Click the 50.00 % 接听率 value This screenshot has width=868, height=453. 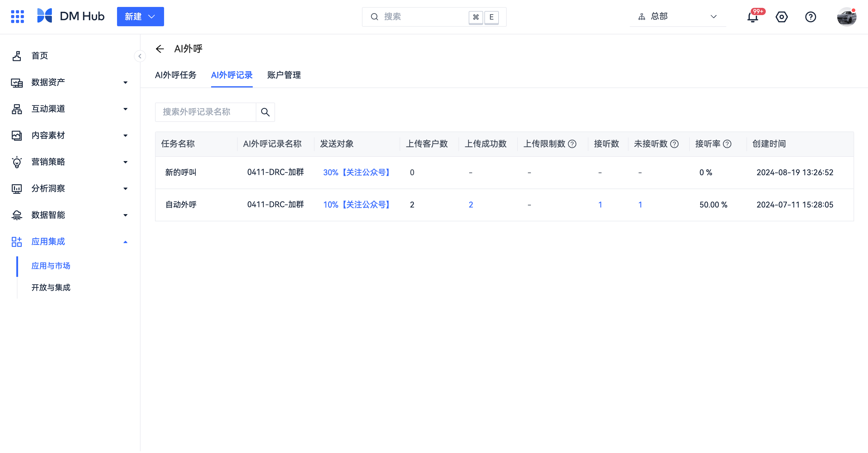point(713,204)
